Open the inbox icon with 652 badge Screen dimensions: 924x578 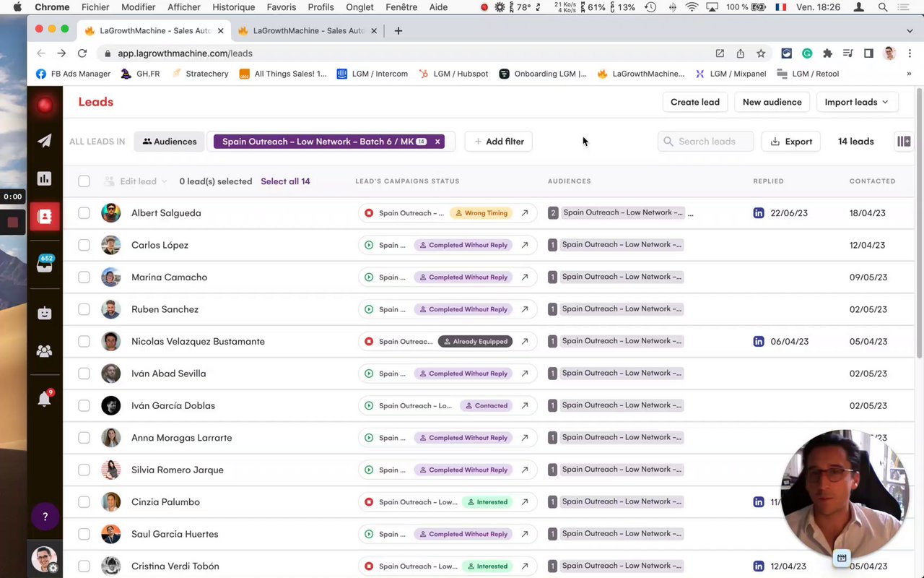point(45,264)
